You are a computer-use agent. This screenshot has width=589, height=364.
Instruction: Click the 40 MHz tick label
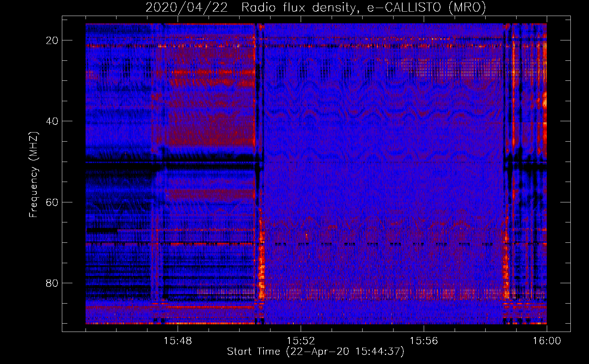(52, 121)
